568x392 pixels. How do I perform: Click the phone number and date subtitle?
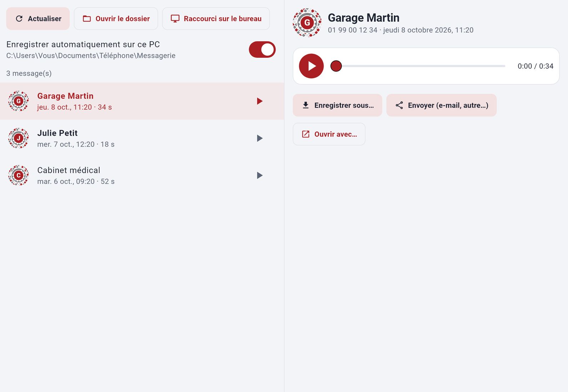tap(401, 30)
